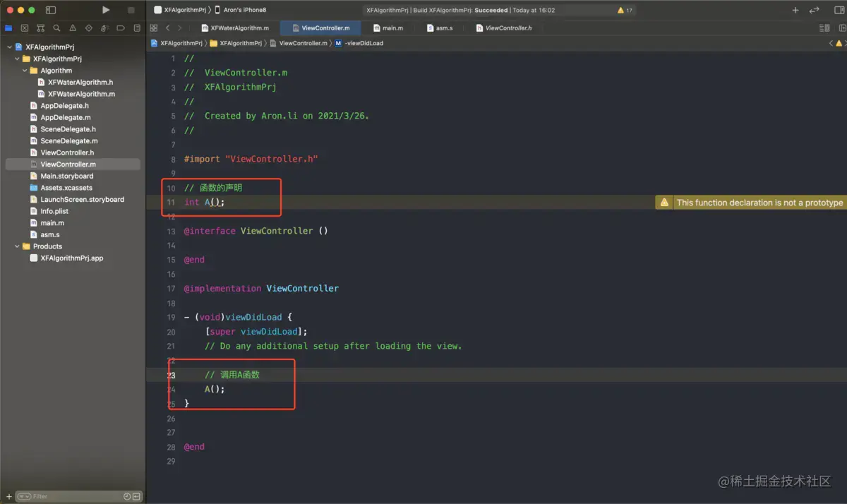Collapse the root XFAlgorithmPrj project

coord(9,47)
